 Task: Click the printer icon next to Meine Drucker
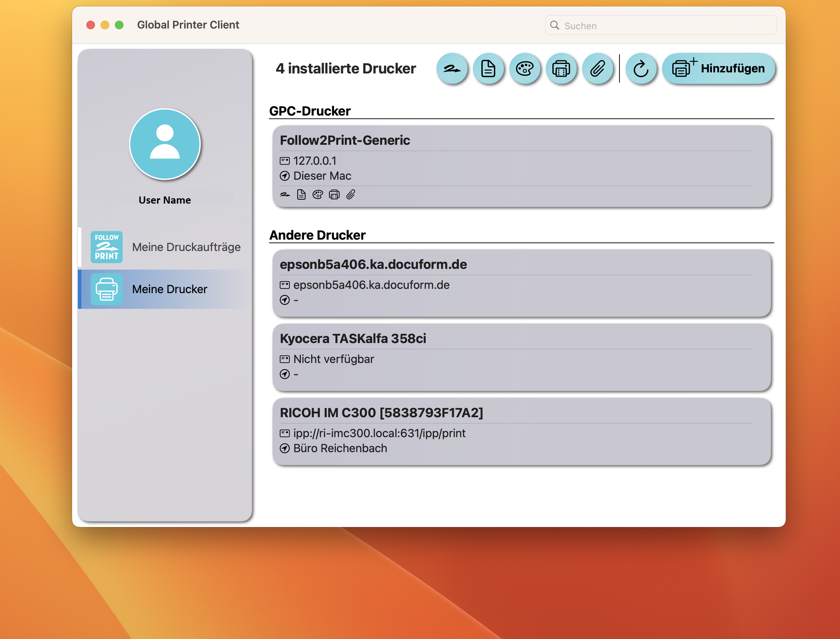[x=107, y=289]
